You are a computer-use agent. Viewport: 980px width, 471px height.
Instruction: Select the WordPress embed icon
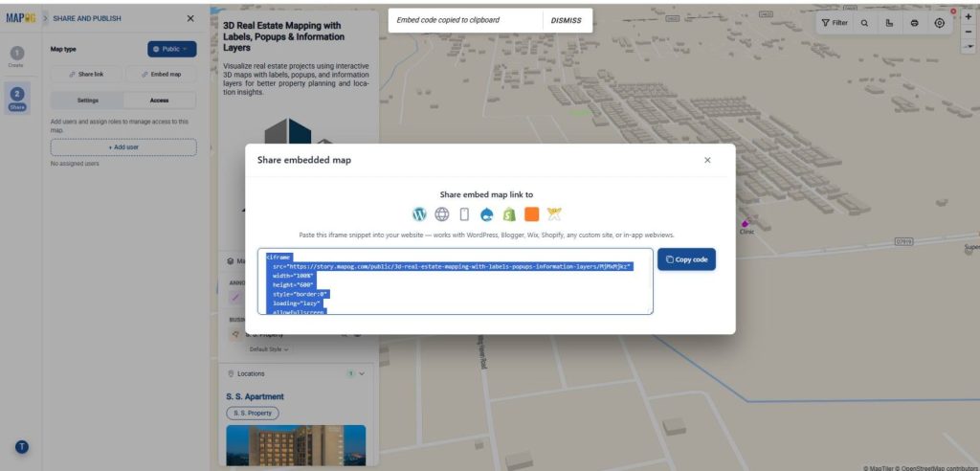[419, 214]
